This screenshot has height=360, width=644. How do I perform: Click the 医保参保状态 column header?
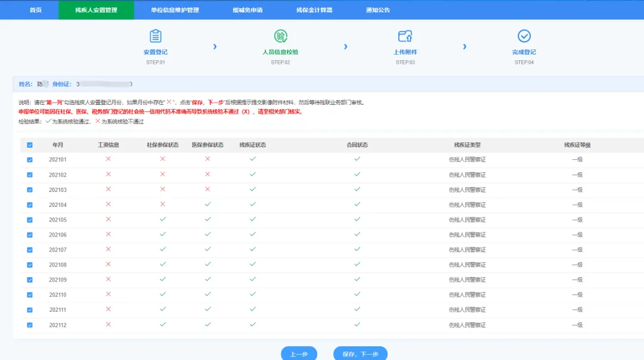[208, 145]
